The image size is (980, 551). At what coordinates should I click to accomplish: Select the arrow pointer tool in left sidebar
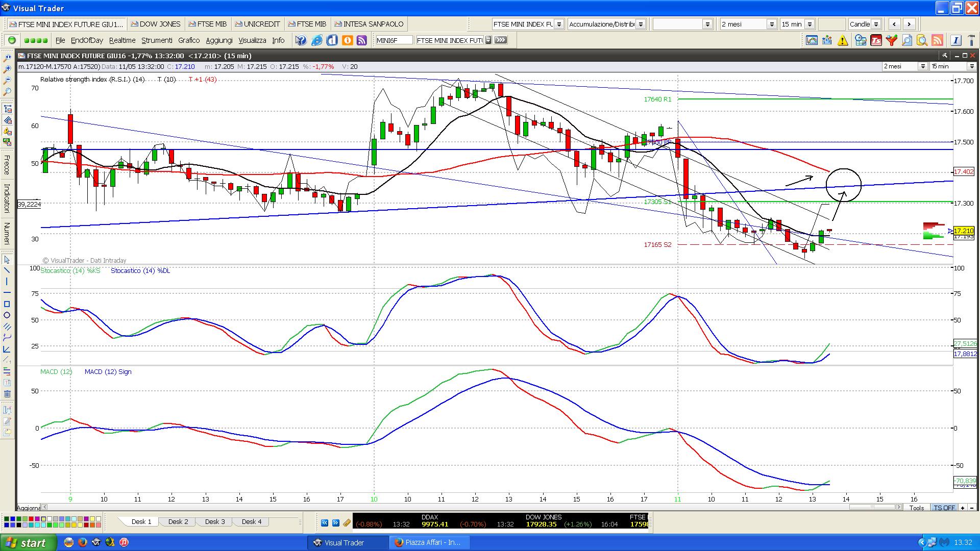[x=7, y=260]
